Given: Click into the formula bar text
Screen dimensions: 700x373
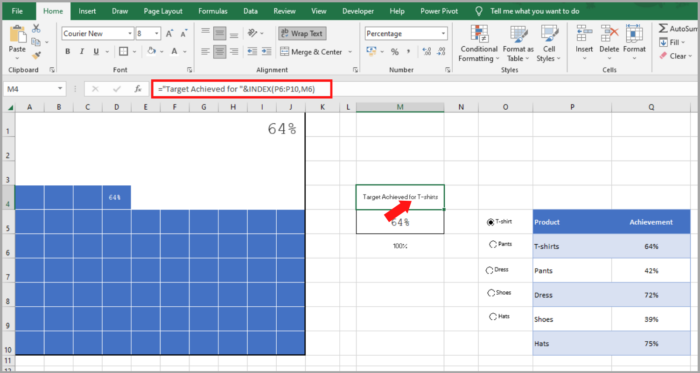Looking at the screenshot, I should tap(236, 89).
